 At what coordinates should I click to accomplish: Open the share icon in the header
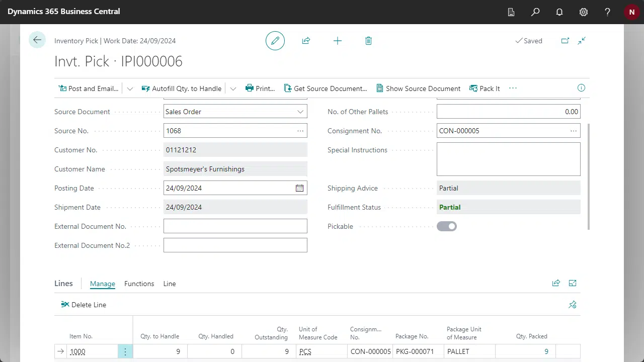[x=306, y=41]
